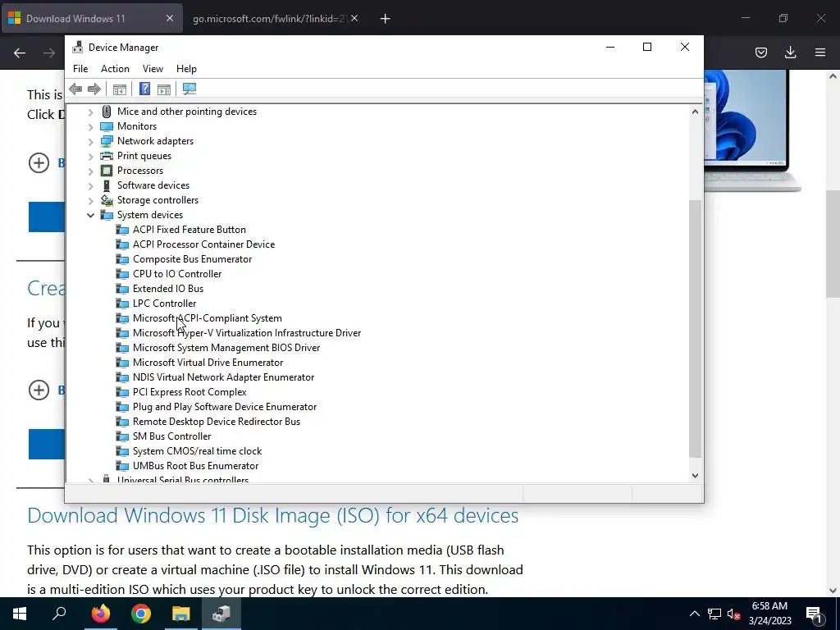Click the icon beside ACPI Fixed Feature Button
Viewport: 840px width, 630px height.
[x=123, y=230]
